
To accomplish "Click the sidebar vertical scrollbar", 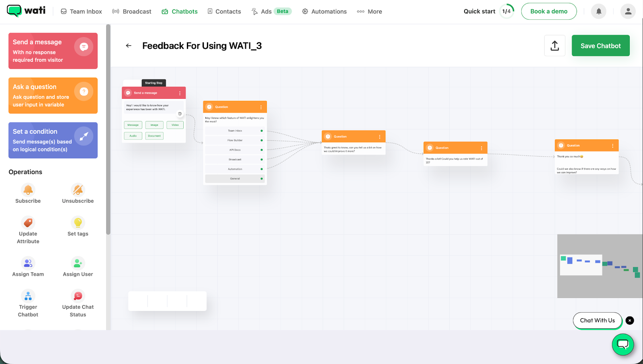I will point(108,129).
